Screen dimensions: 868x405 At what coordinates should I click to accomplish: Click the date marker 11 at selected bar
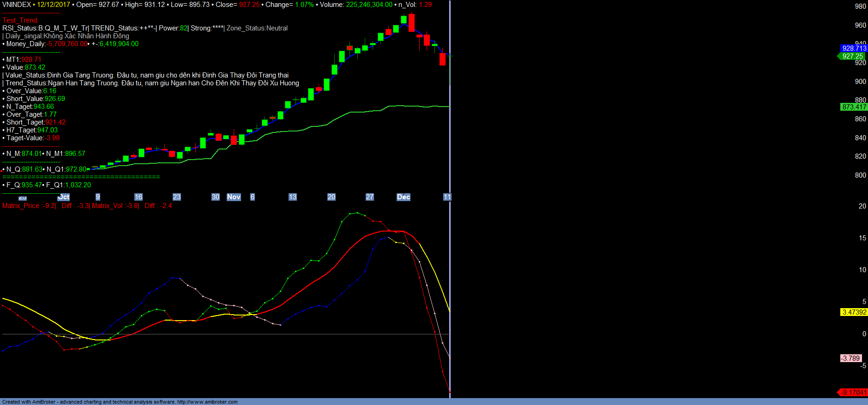[x=446, y=197]
